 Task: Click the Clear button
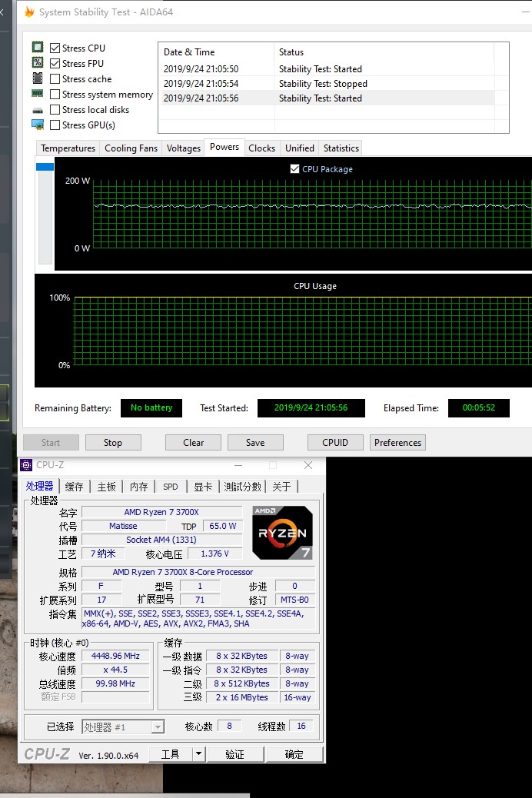(194, 443)
